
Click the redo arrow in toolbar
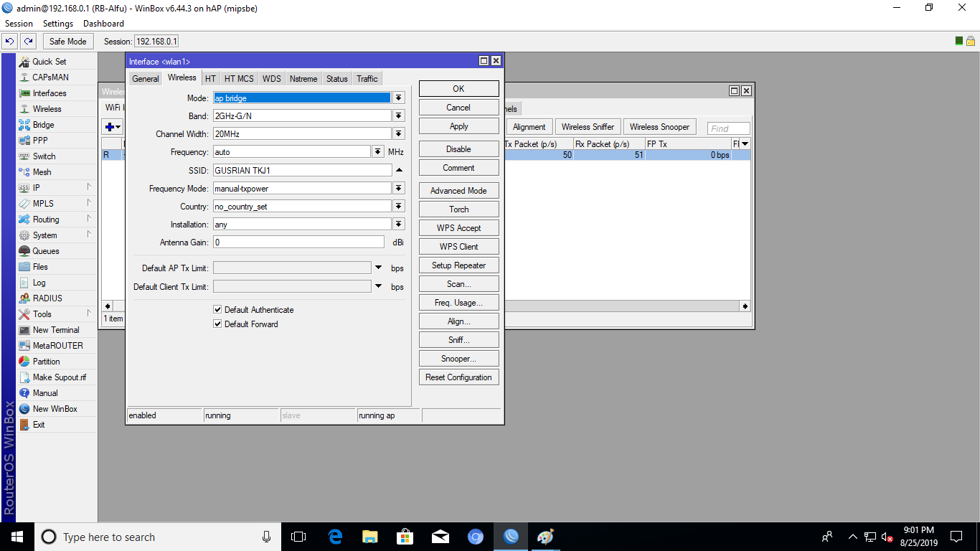click(28, 42)
